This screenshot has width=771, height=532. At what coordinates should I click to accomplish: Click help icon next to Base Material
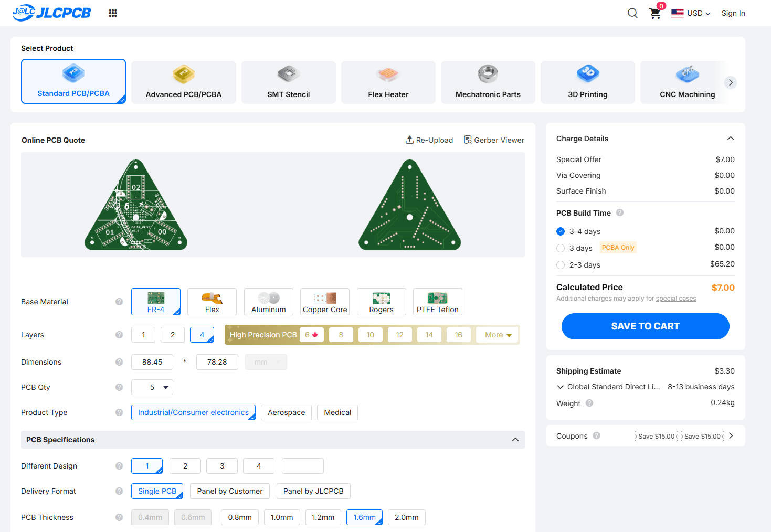(119, 302)
